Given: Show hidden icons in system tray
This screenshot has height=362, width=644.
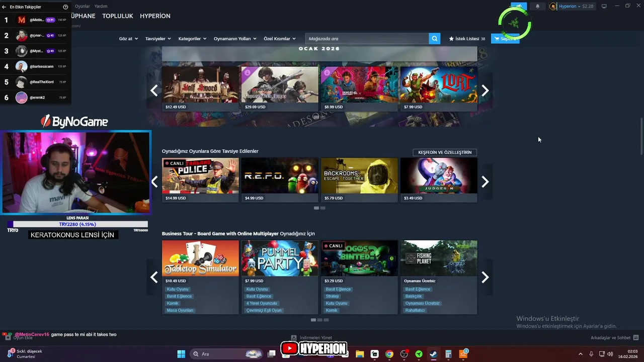Looking at the screenshot, I should coord(580,354).
